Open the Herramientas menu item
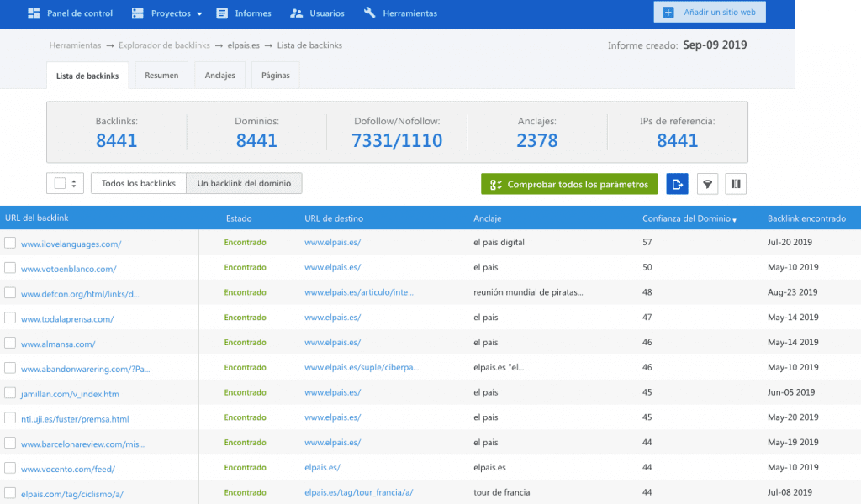Screen dimensions: 861x504 [400, 13]
